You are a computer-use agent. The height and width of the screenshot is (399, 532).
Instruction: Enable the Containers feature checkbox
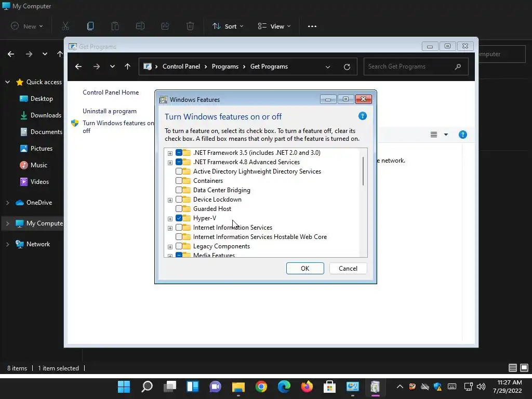[x=179, y=180]
